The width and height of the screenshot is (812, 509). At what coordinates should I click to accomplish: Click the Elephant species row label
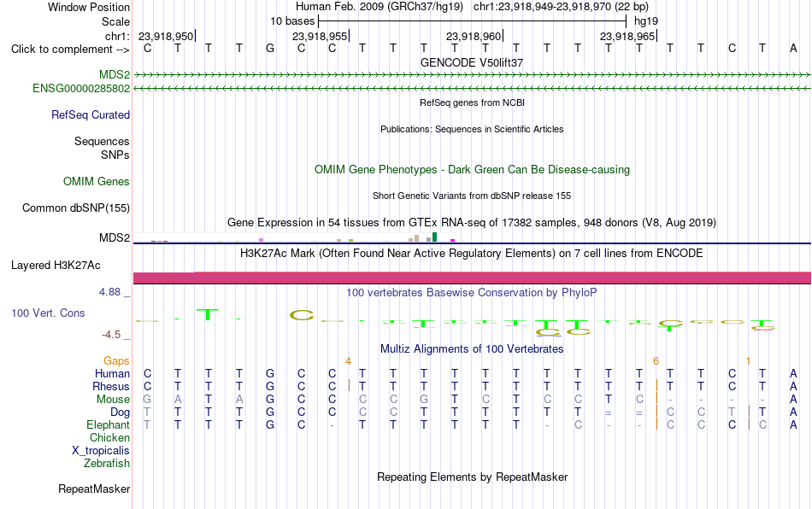108,424
